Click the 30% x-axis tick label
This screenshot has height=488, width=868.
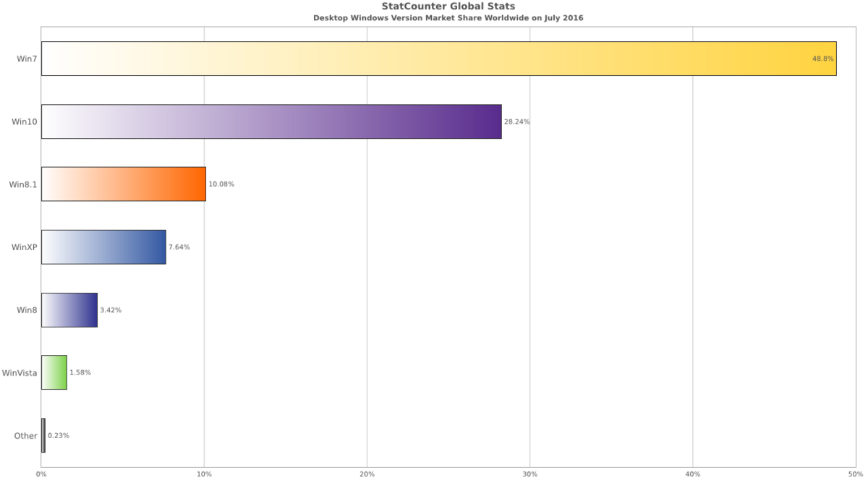[530, 474]
